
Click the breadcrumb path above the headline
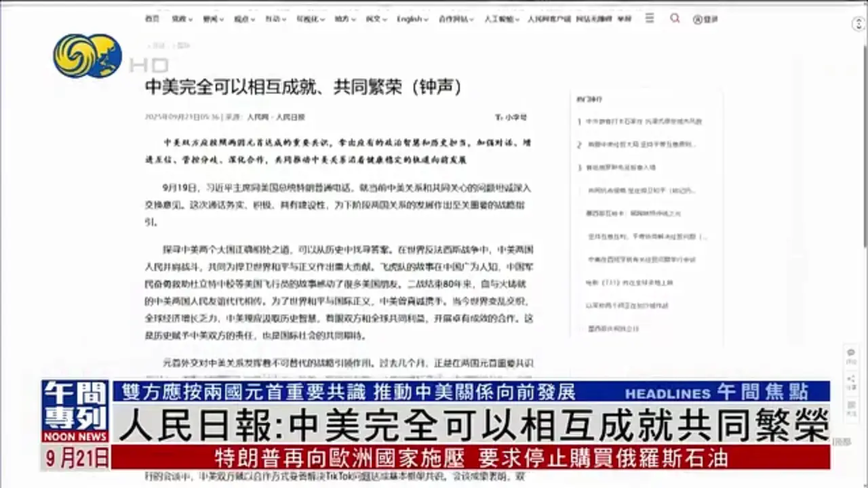pos(168,45)
